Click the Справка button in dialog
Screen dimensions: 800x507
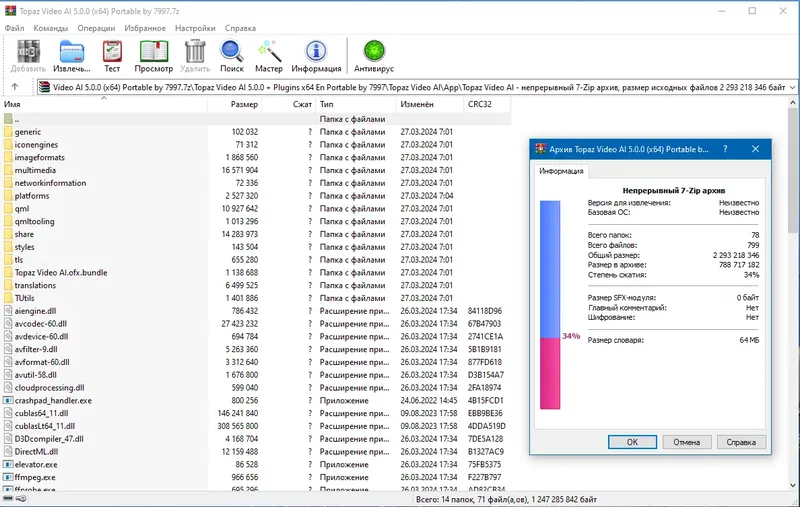[x=741, y=442]
